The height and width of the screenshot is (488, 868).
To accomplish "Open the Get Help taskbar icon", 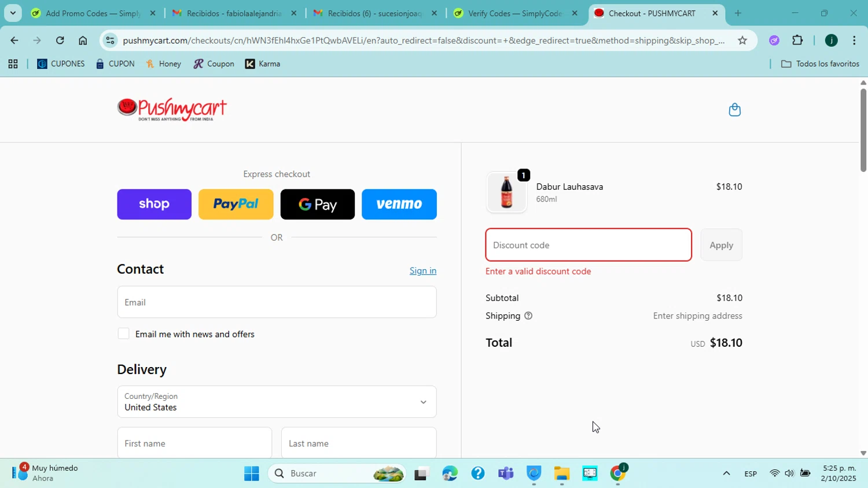I will 478,474.
